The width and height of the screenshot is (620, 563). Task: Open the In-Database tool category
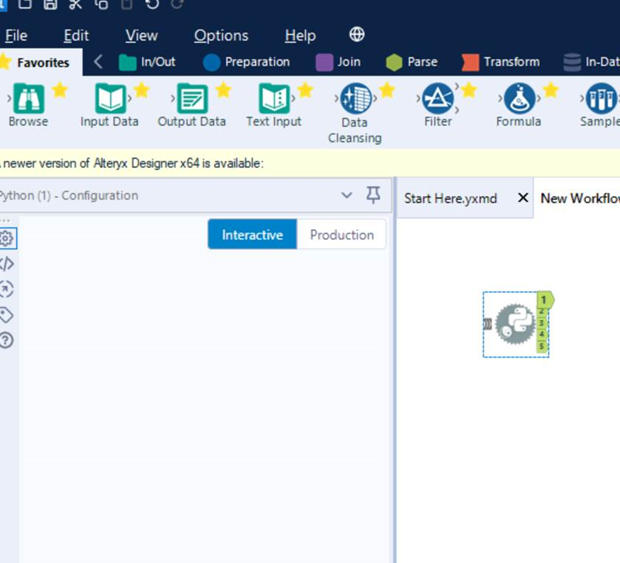tap(591, 62)
